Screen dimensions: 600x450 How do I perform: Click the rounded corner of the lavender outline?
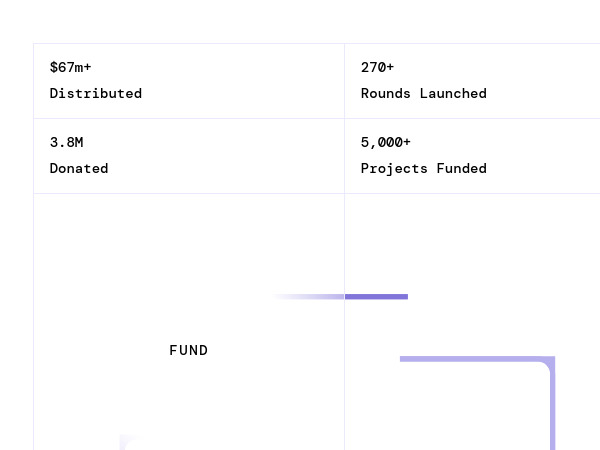(547, 364)
